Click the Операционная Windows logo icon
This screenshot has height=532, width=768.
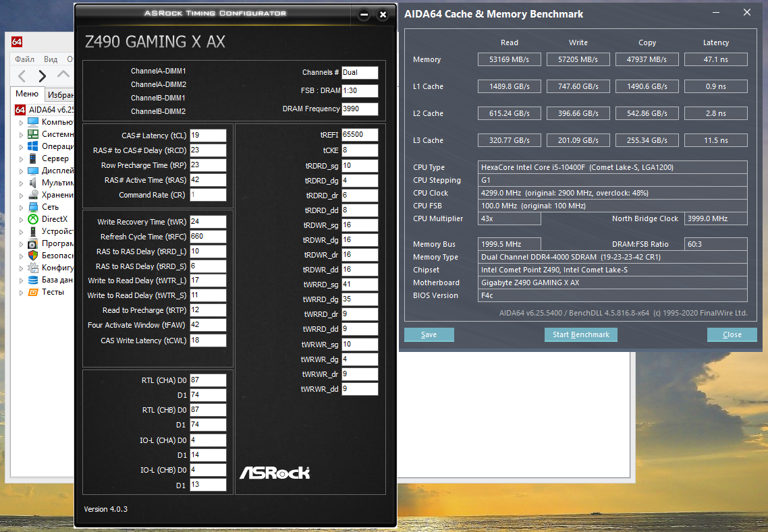(x=33, y=146)
